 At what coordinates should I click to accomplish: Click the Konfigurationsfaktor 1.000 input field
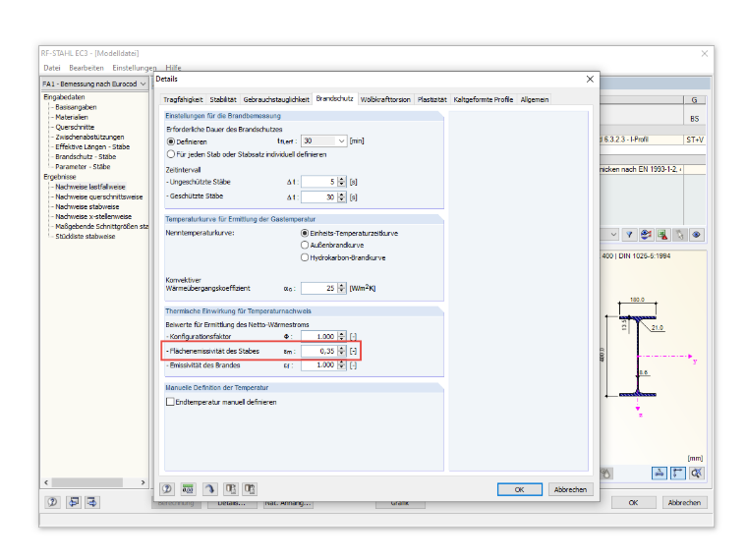pyautogui.click(x=318, y=336)
